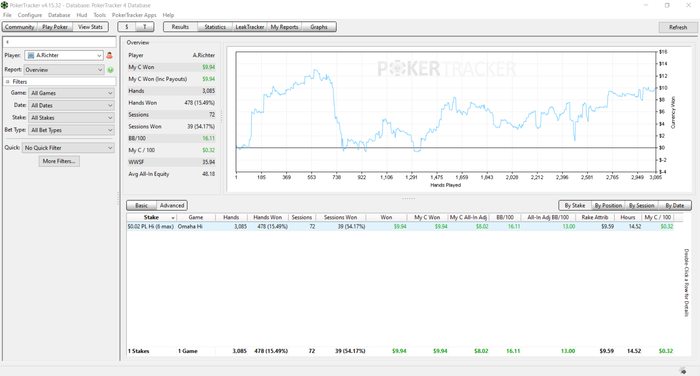Viewport: 700px width, 376px height.
Task: Click the green report status icon
Action: point(110,70)
